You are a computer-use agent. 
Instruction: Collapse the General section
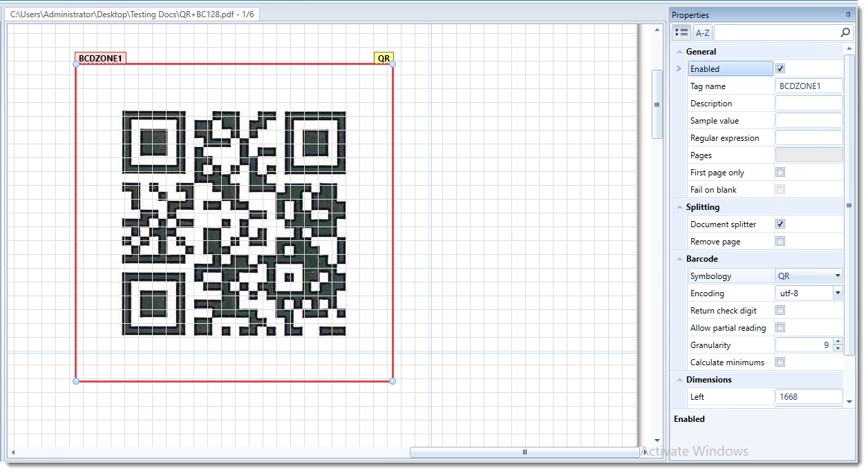(x=679, y=52)
